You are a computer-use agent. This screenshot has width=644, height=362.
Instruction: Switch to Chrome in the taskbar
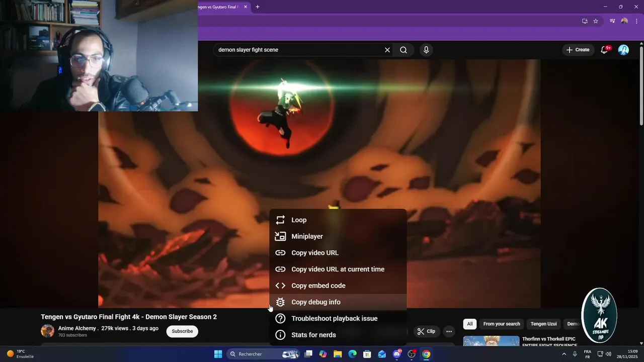[426, 354]
